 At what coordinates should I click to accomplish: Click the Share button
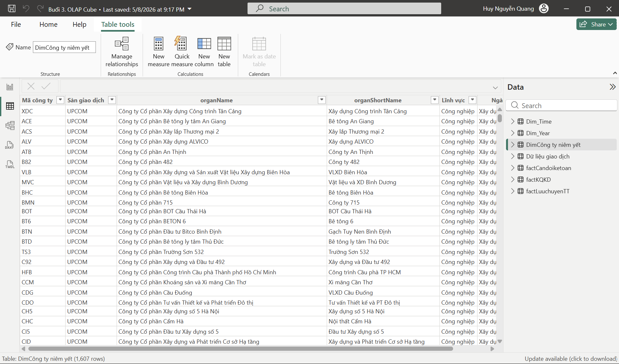(x=596, y=24)
